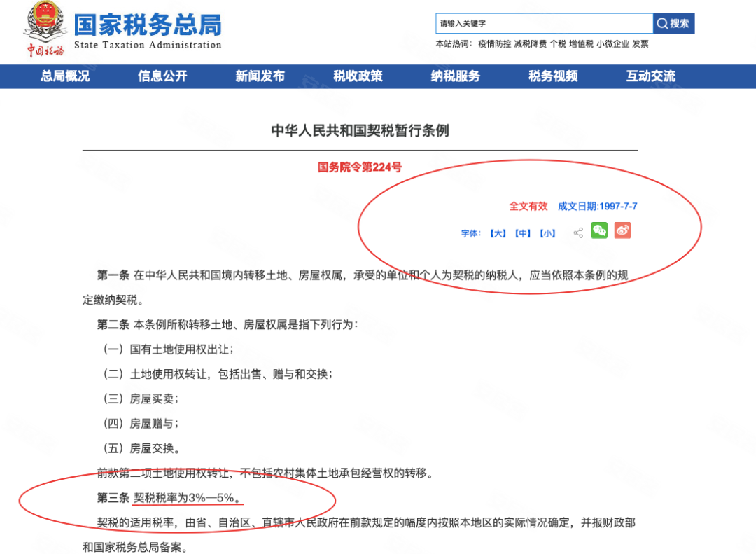This screenshot has width=756, height=554.
Task: Click the 第二条 article heading
Action: (x=113, y=325)
